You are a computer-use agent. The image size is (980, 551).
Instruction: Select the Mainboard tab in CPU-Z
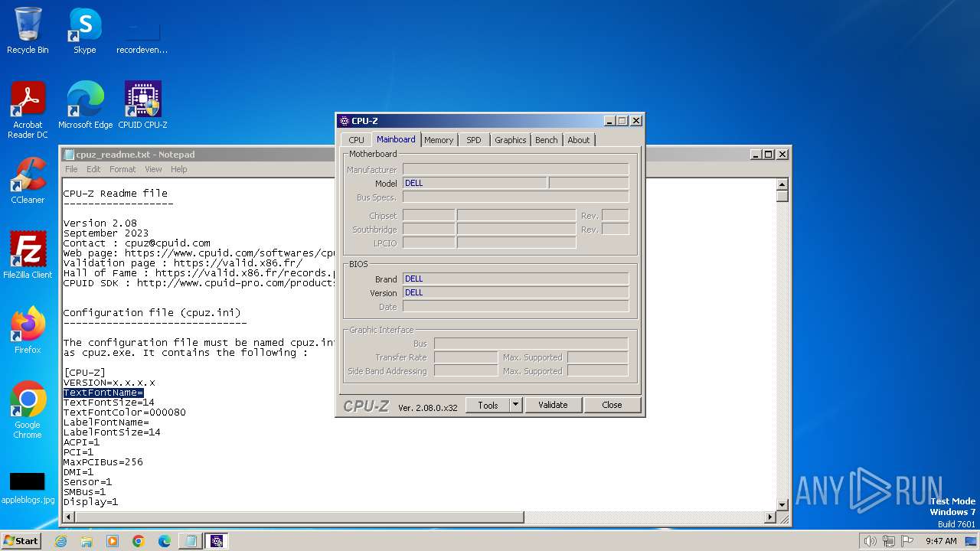[x=396, y=139]
